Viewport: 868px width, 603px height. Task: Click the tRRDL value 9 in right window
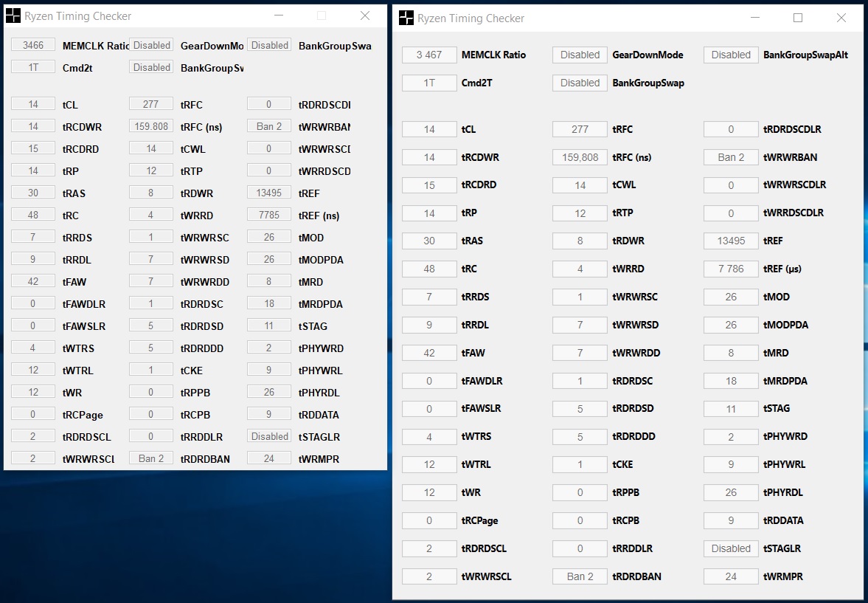429,325
